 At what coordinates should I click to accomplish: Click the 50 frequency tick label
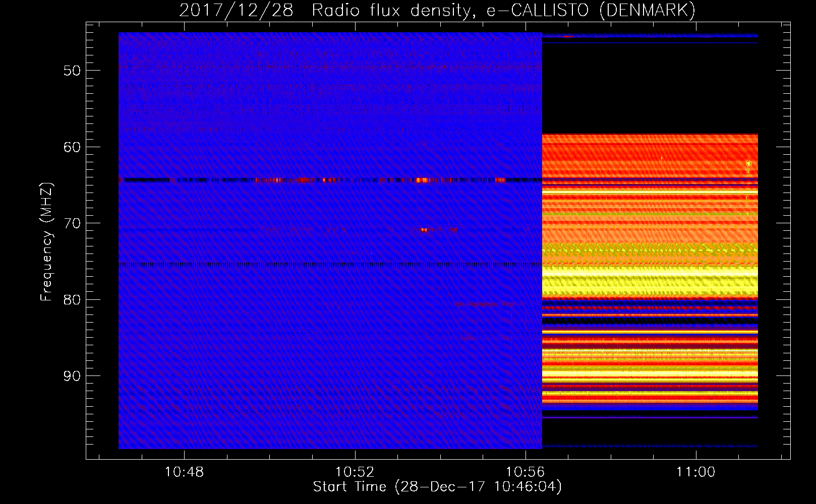pyautogui.click(x=72, y=71)
